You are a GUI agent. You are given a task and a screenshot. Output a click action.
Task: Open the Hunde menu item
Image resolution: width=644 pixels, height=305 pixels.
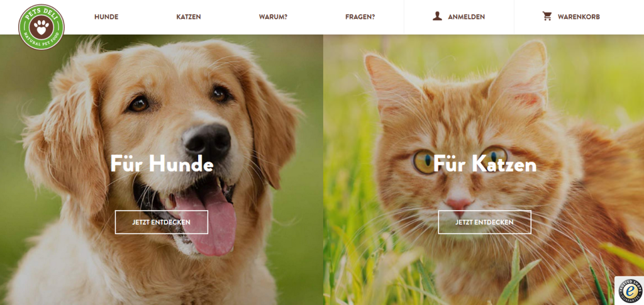tap(106, 17)
